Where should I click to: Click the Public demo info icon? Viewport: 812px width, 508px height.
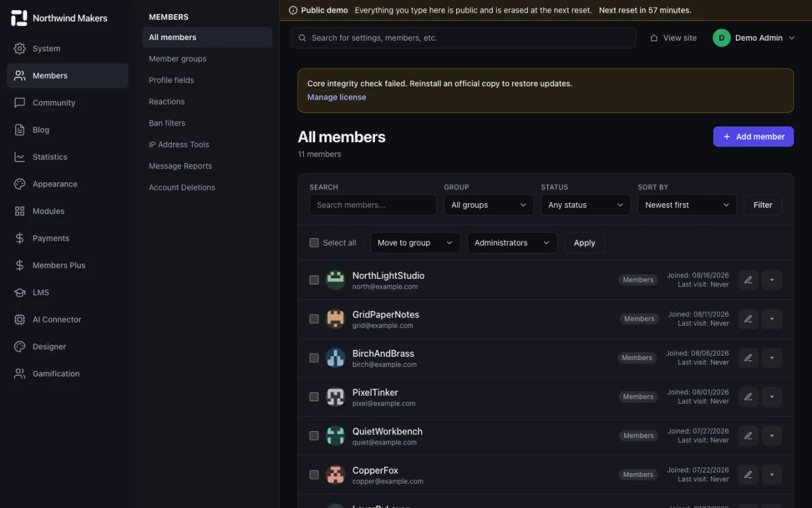(x=293, y=10)
